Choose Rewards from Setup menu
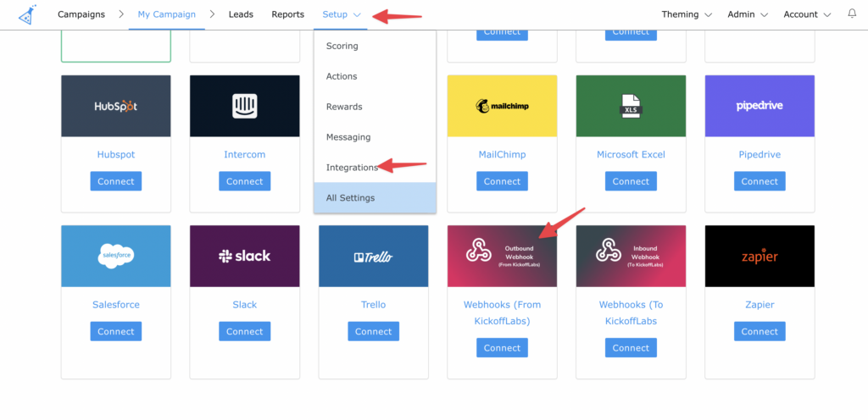This screenshot has width=868, height=420. 375,107
